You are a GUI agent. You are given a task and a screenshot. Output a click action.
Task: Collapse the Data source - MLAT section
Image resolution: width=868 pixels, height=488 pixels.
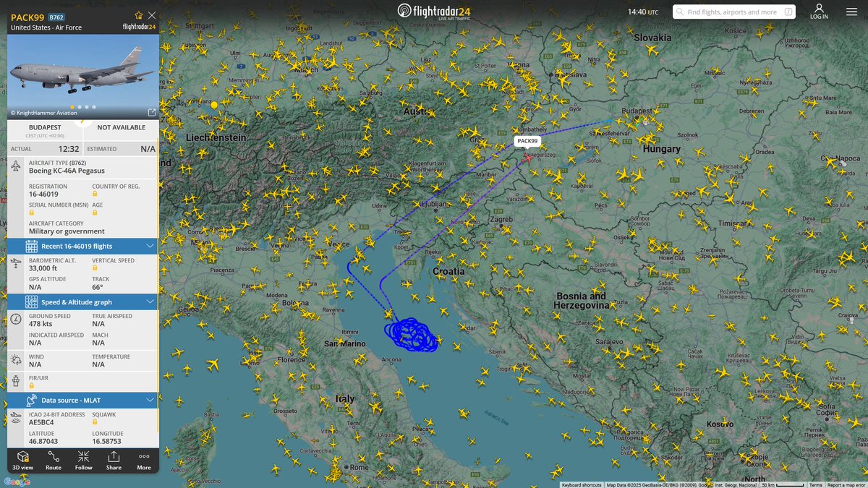point(150,400)
